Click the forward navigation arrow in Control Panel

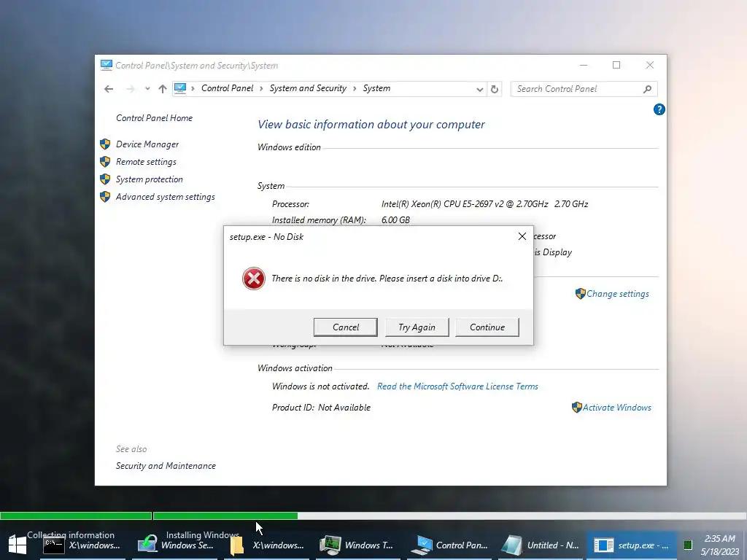(x=130, y=89)
